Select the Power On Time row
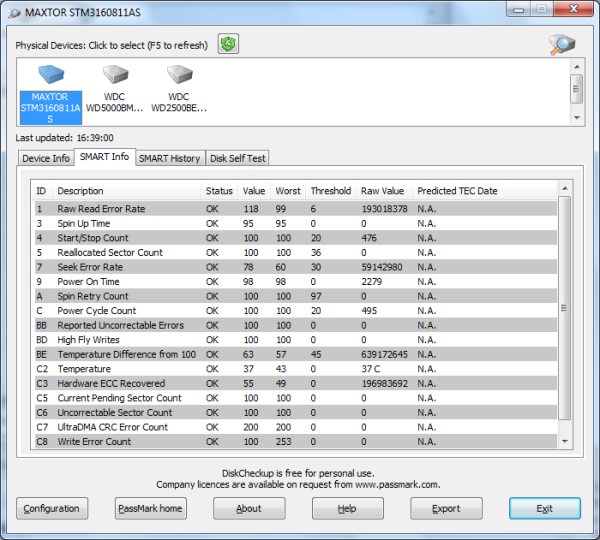Image resolution: width=600 pixels, height=540 pixels. tap(295, 281)
